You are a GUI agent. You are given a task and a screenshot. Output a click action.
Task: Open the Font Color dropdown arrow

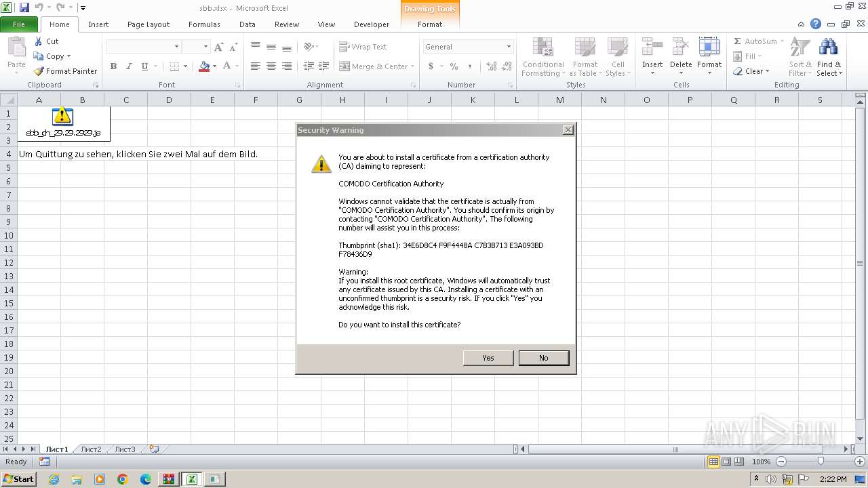pyautogui.click(x=237, y=66)
